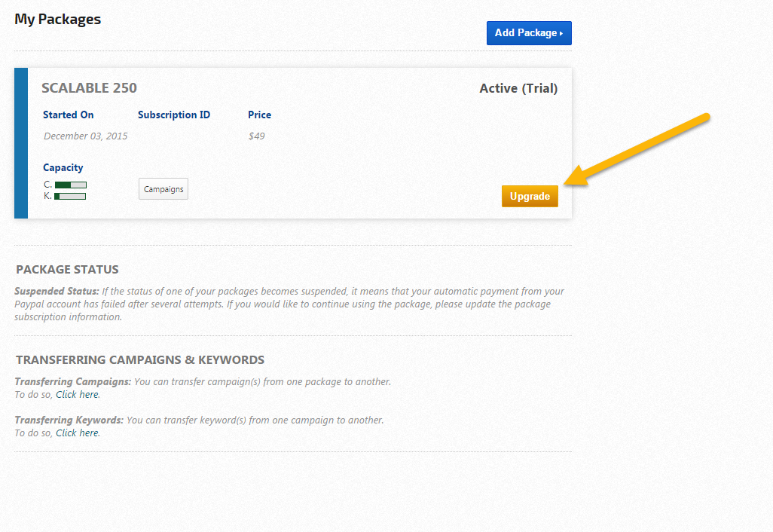The height and width of the screenshot is (532, 773).
Task: Click the My Packages page heading
Action: (58, 20)
